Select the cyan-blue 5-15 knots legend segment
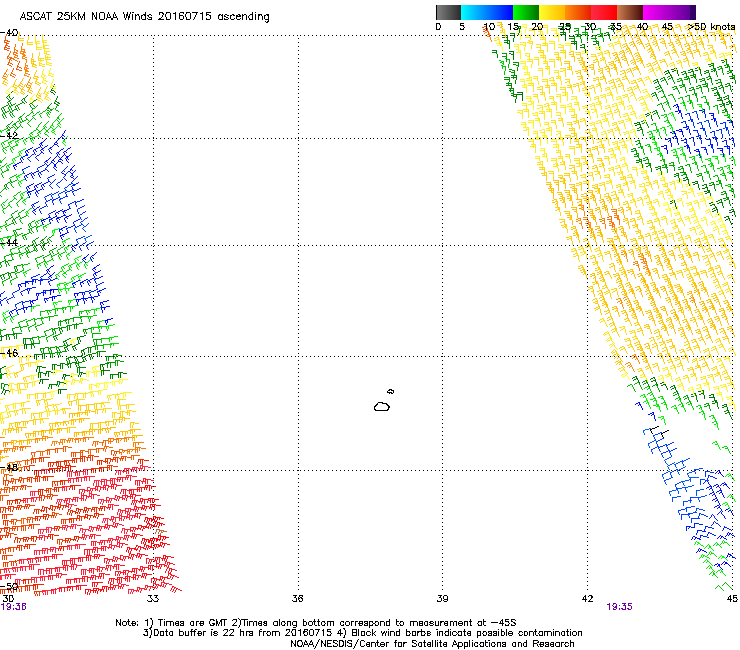The image size is (740, 650). point(487,12)
